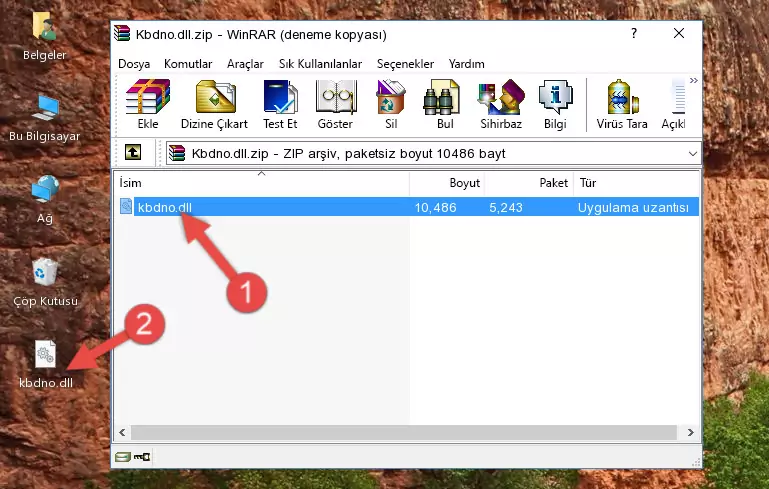Select the Ağ network desktop icon
769x489 pixels.
click(x=45, y=200)
